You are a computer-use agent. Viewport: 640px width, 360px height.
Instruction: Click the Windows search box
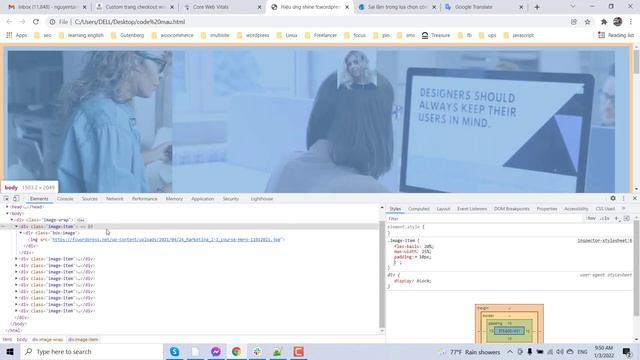[x=92, y=351]
